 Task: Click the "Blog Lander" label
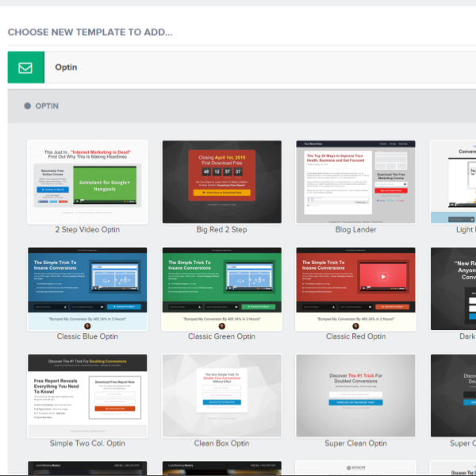click(355, 229)
